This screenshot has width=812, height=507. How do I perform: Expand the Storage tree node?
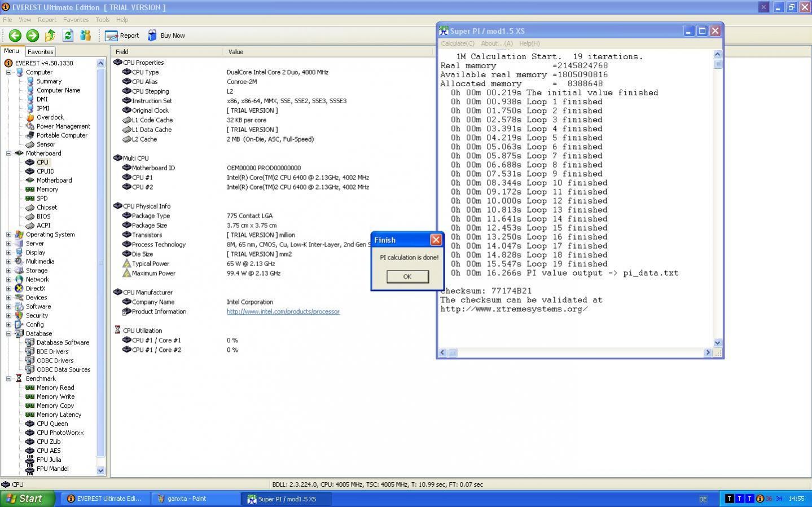(8, 271)
